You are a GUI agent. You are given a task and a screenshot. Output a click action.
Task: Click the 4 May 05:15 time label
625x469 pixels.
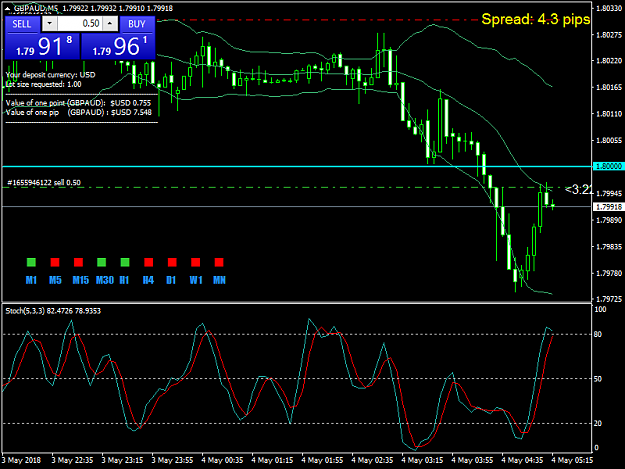(572, 460)
